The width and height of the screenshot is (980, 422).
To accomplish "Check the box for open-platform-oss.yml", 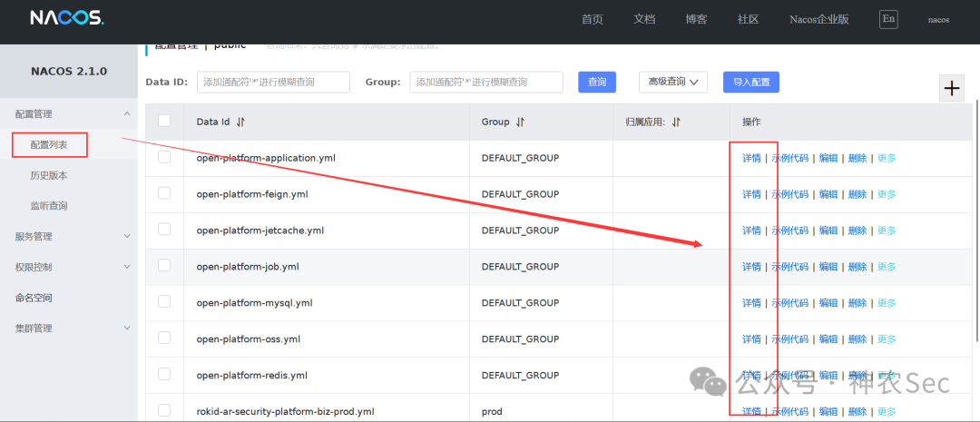I will 164,338.
